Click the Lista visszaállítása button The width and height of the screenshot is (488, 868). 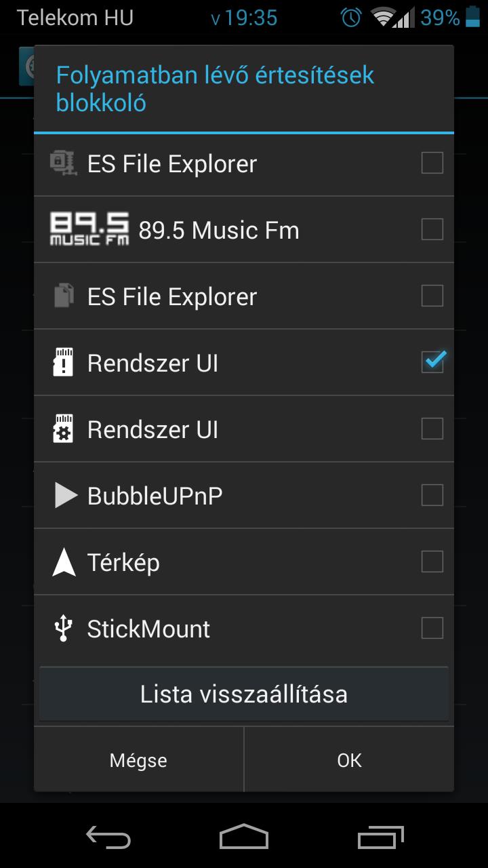pyautogui.click(x=244, y=694)
